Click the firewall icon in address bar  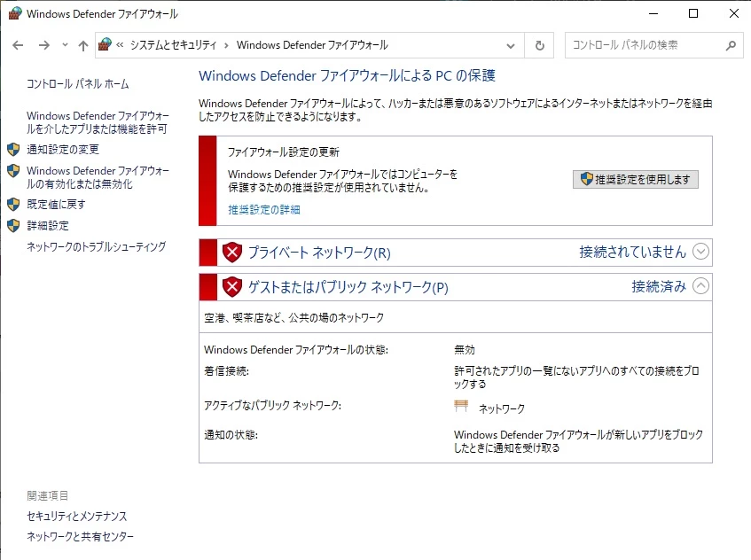(x=105, y=44)
